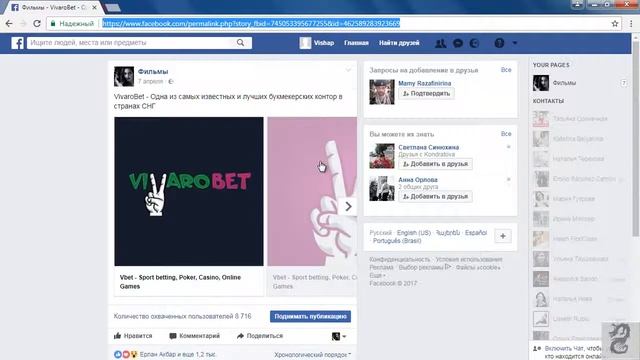Click Поделиться share button

coord(260,336)
